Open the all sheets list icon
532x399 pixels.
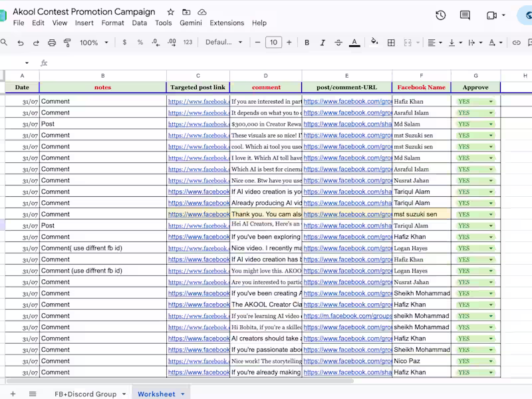coord(33,394)
